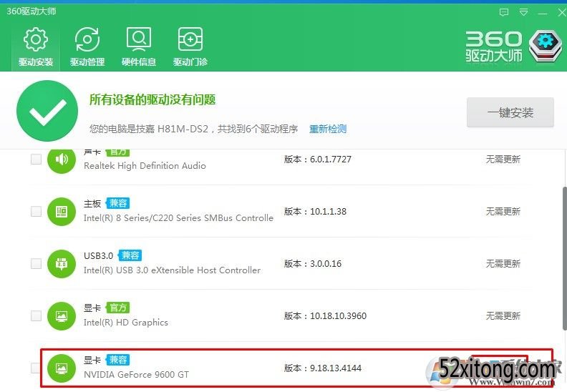567x392 pixels.
Task: Click 无需更新 for Intel HD Graphics
Action: [x=503, y=316]
